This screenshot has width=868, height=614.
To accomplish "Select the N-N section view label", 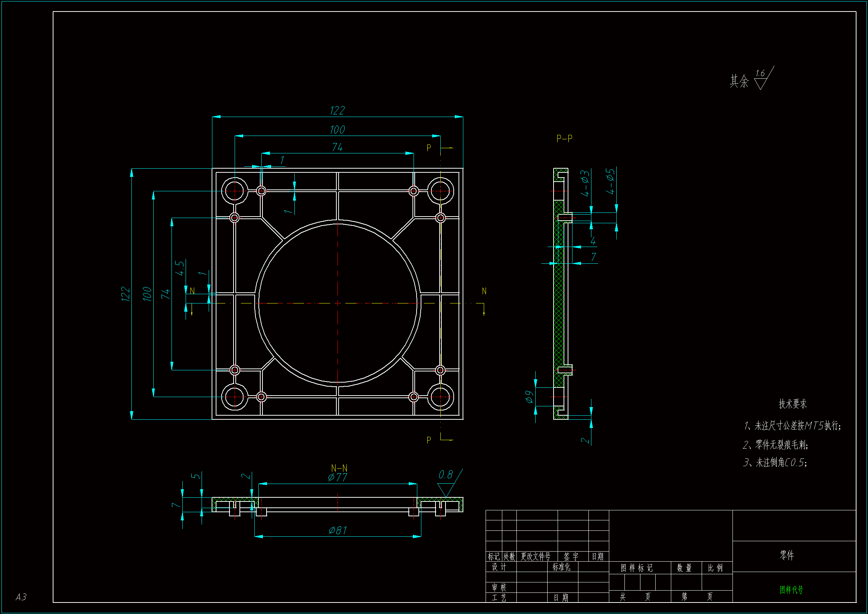I will pyautogui.click(x=339, y=468).
